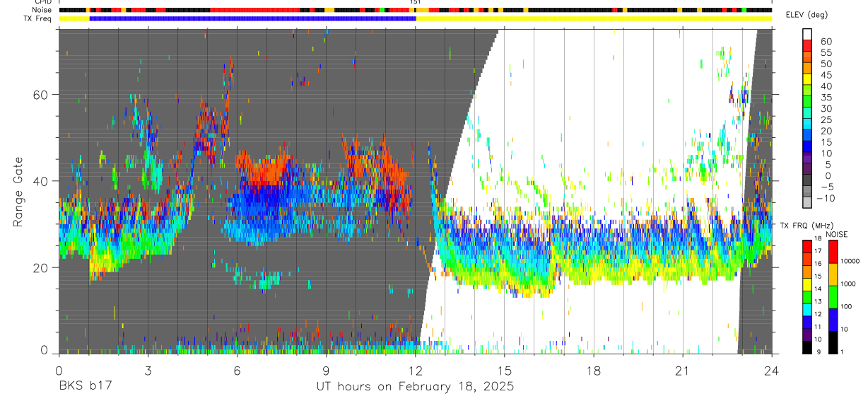Image resolution: width=868 pixels, height=401 pixels.
Task: Pick the black bottom swatch of TX FRQ legend
Action: click(807, 347)
